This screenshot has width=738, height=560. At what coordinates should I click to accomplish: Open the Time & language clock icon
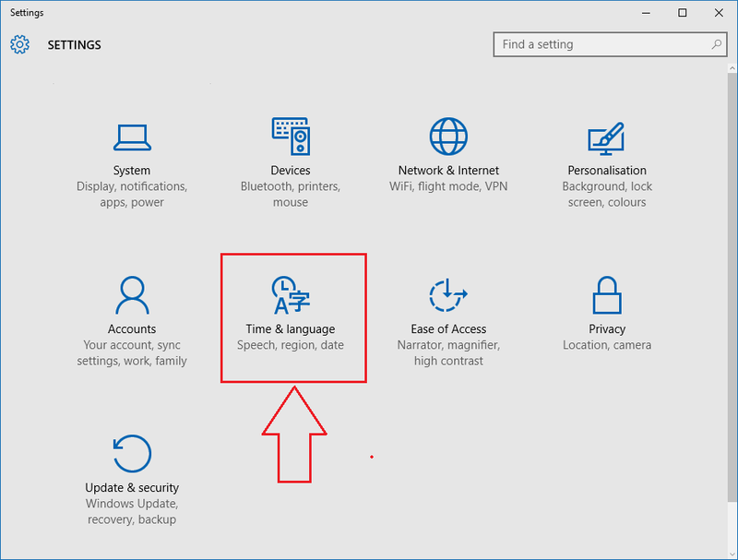click(x=291, y=295)
